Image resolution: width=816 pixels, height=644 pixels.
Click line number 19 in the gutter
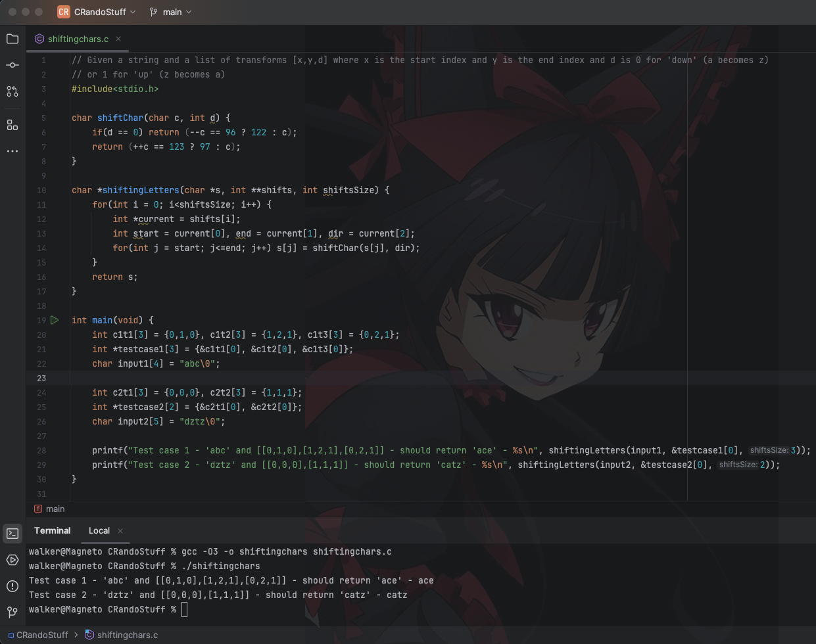(x=41, y=320)
